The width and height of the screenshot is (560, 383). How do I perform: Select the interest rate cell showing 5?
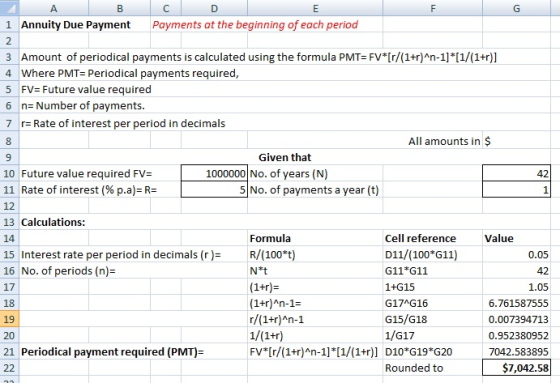pos(214,190)
